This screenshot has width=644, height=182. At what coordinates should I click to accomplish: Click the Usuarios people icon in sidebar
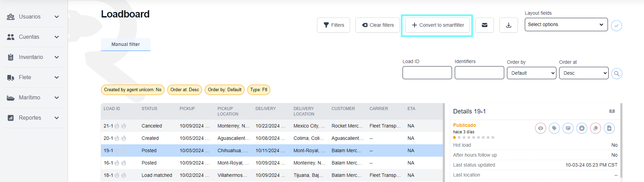click(11, 17)
